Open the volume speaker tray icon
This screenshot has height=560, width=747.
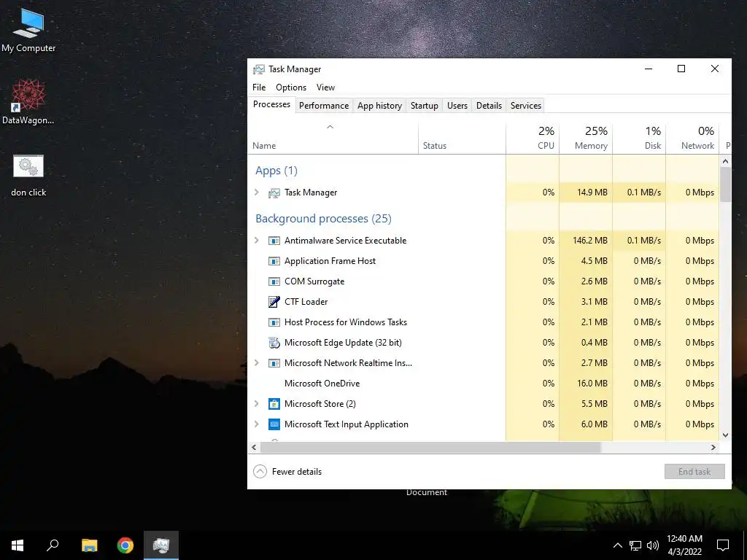pyautogui.click(x=653, y=545)
